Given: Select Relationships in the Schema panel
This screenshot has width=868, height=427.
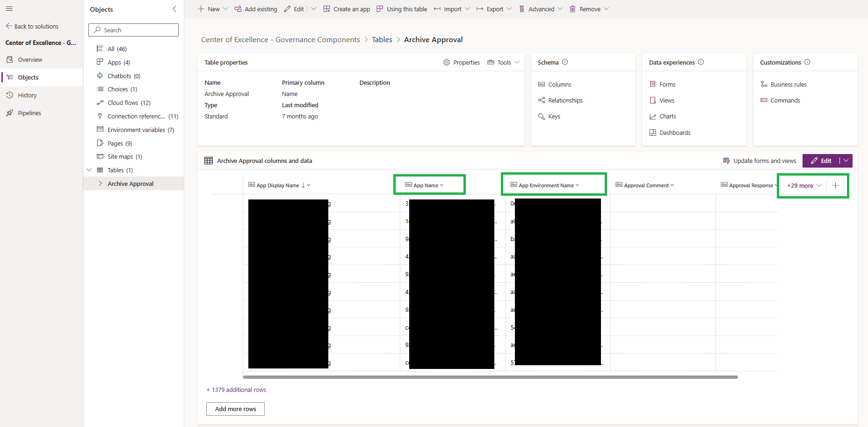Looking at the screenshot, I should point(565,100).
